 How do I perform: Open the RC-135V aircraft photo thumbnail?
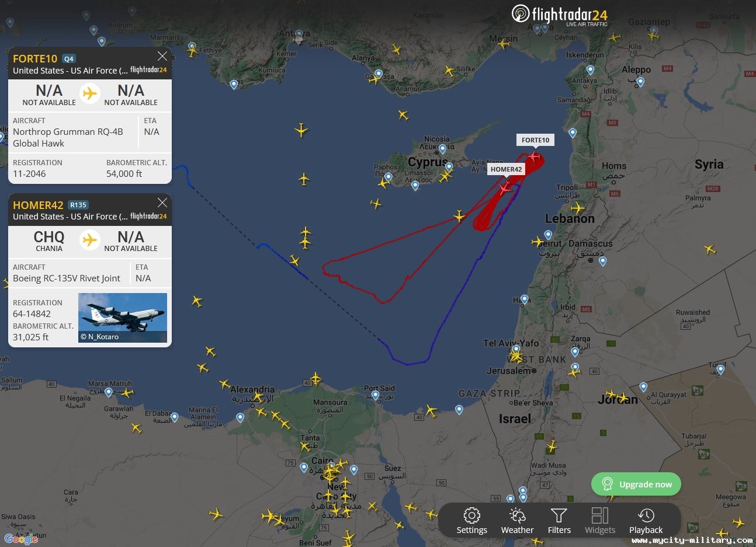[123, 318]
